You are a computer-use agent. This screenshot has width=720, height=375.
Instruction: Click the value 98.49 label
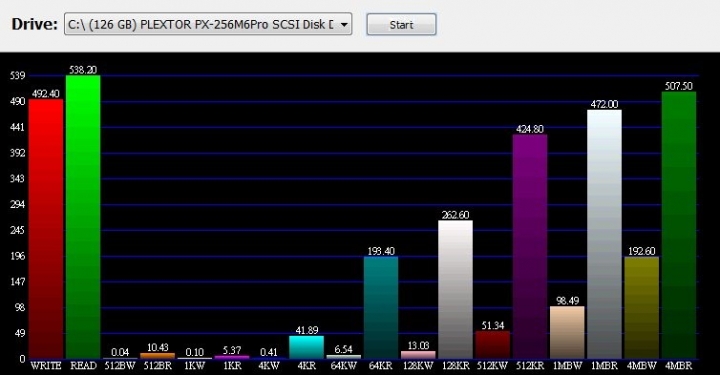(x=568, y=301)
